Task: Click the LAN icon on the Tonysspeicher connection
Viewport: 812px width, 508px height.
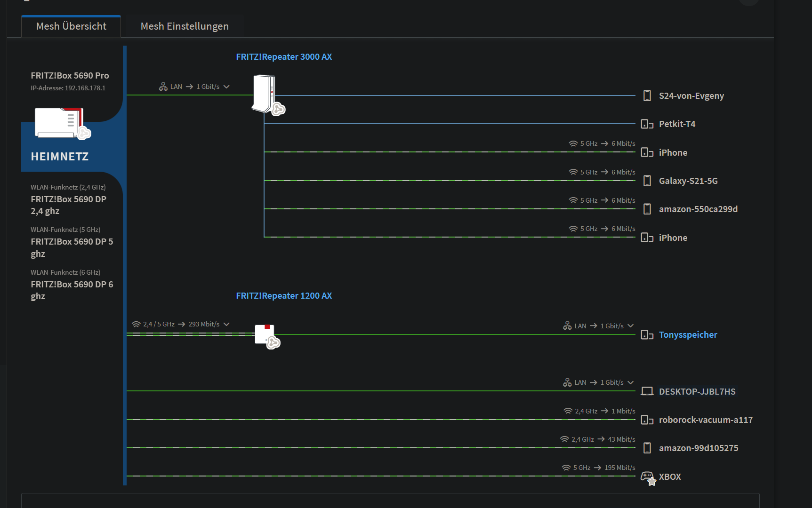Action: [x=567, y=326]
